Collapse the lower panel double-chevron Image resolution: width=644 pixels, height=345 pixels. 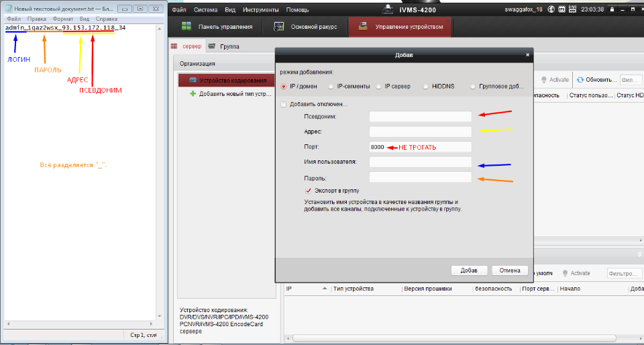coord(639,254)
